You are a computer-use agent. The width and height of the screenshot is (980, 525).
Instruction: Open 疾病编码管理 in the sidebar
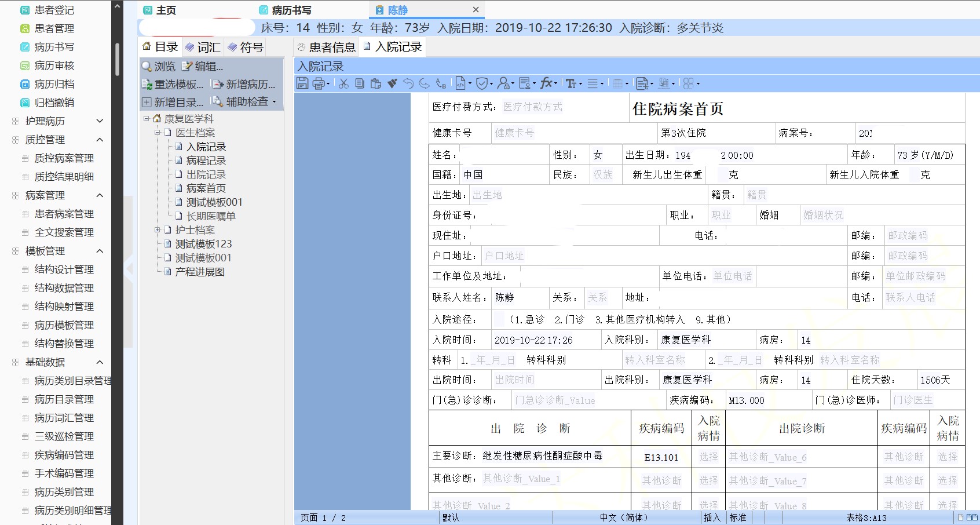[64, 455]
